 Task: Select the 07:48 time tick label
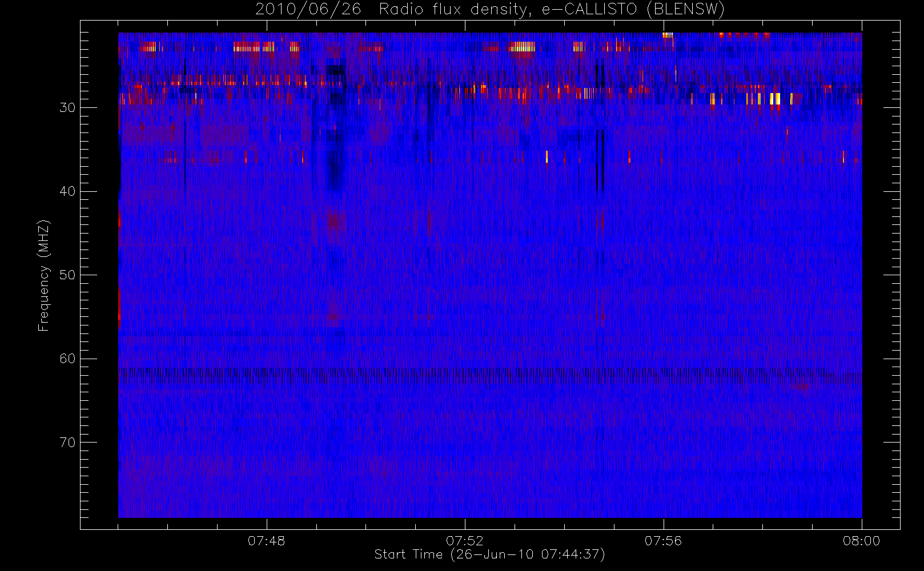click(x=266, y=541)
